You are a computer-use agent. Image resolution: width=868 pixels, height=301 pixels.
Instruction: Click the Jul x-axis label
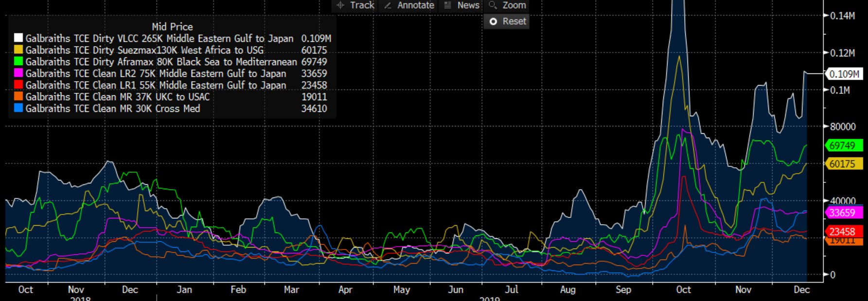click(511, 289)
